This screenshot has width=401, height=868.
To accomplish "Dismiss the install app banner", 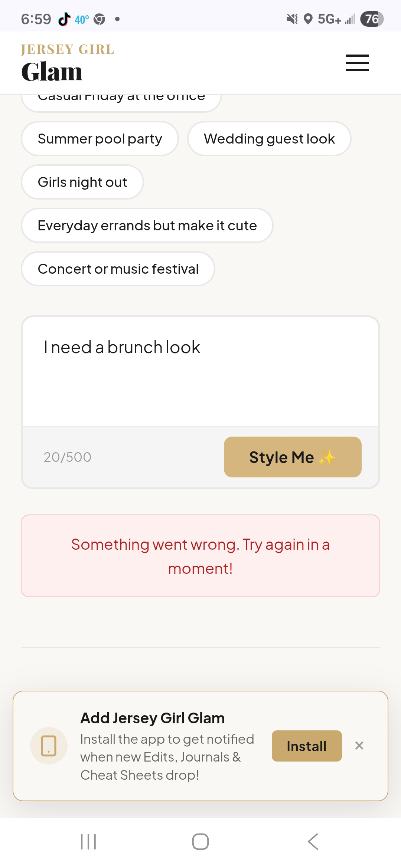I will tap(359, 746).
